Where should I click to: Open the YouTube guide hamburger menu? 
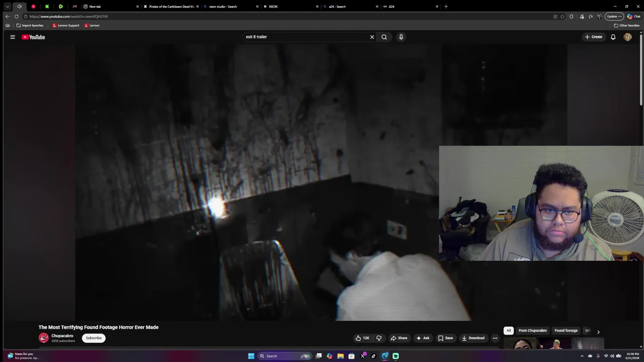(13, 37)
